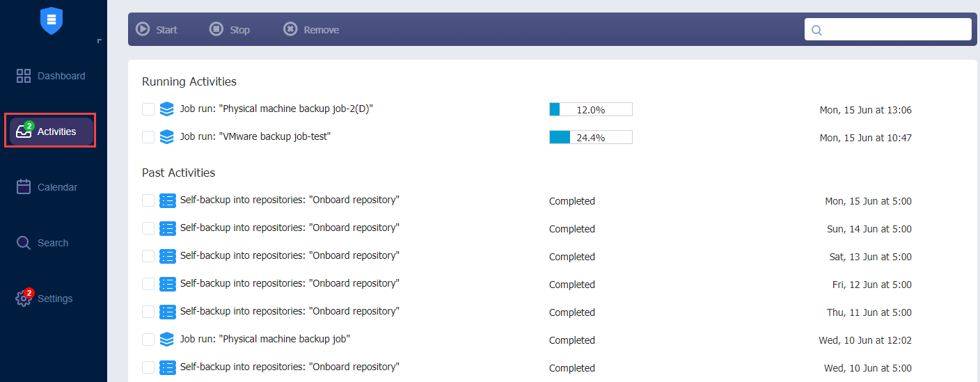Focus the activities search field
Screen dimensions: 980x382
pyautogui.click(x=887, y=29)
